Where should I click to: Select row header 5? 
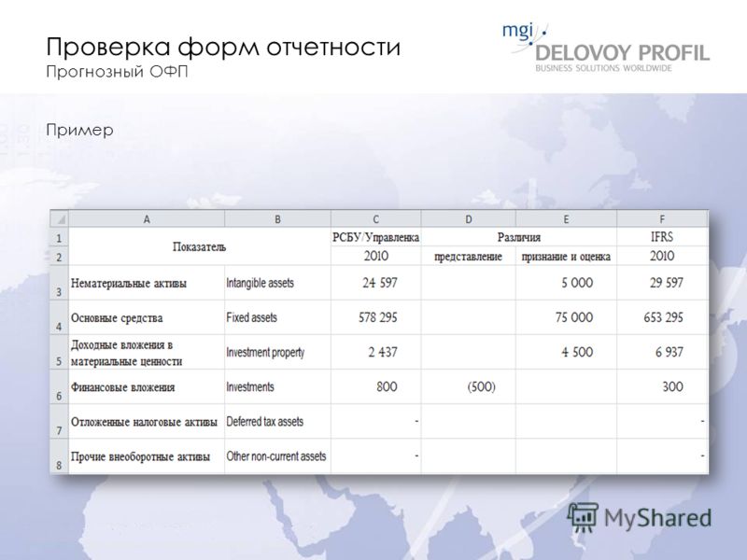(x=59, y=353)
